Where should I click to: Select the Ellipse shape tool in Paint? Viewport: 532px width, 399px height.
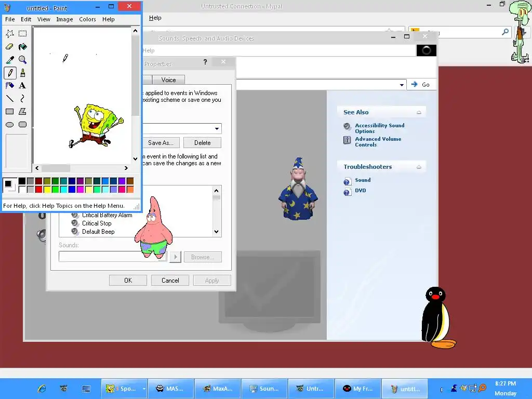coord(10,125)
